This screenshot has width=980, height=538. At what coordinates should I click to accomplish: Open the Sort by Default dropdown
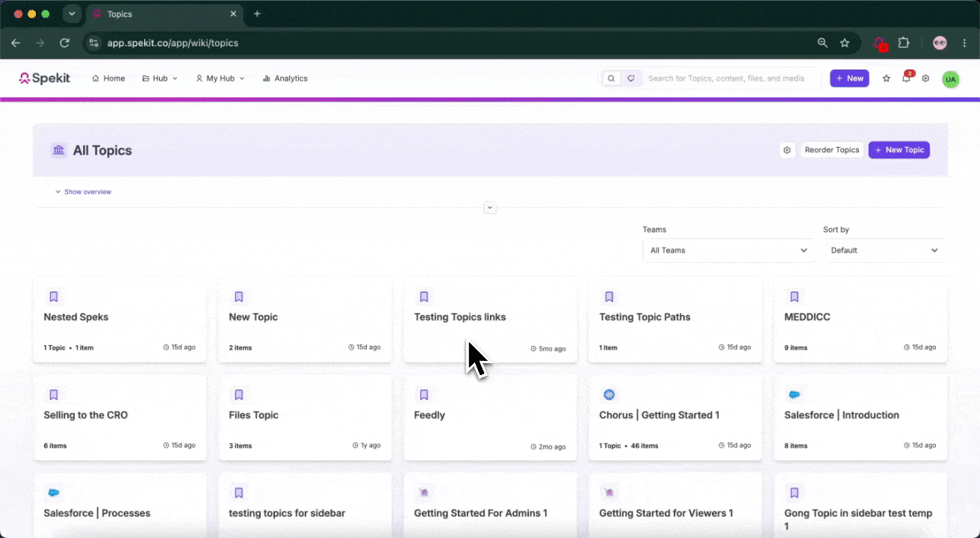[x=884, y=250]
